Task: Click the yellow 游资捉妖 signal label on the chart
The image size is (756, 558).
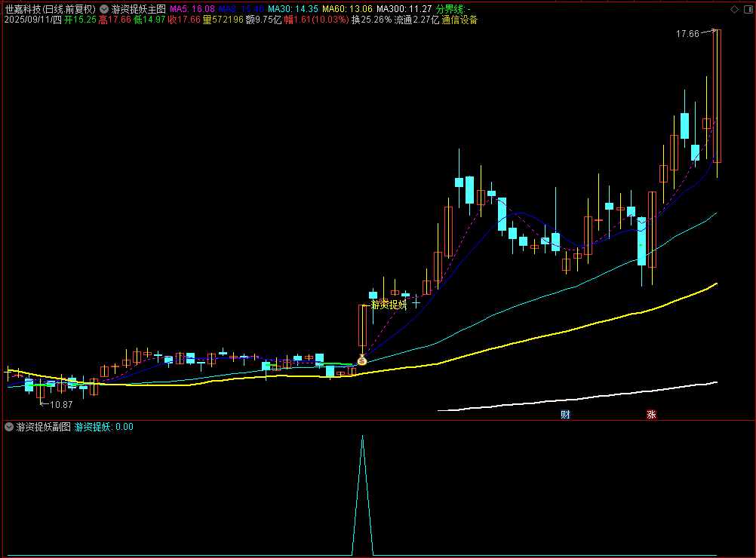Action: (389, 305)
